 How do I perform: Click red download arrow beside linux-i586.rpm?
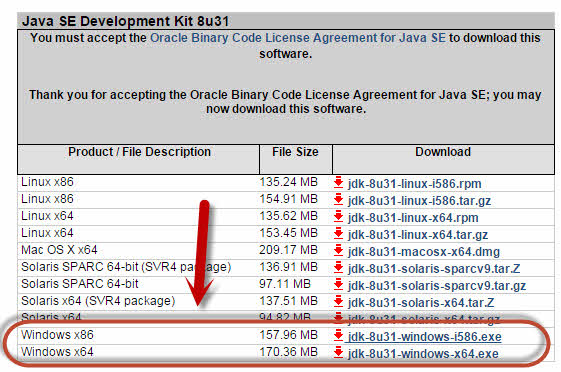click(338, 182)
